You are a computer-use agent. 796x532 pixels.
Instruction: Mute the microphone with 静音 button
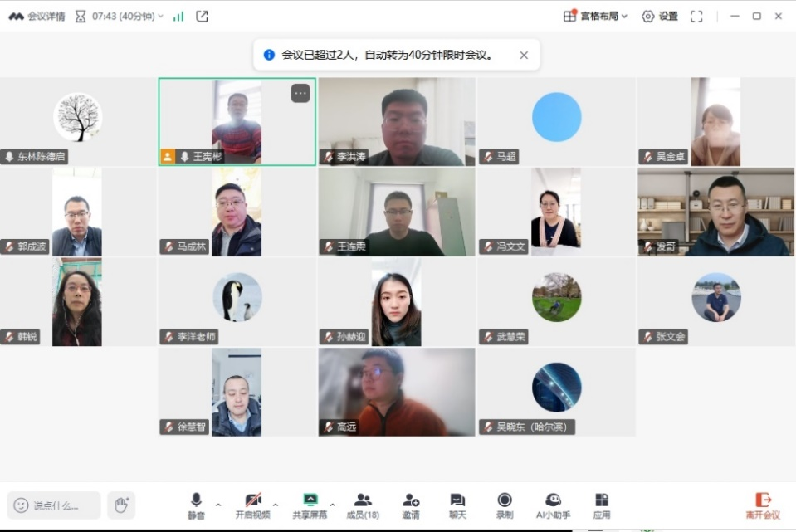[x=196, y=505]
